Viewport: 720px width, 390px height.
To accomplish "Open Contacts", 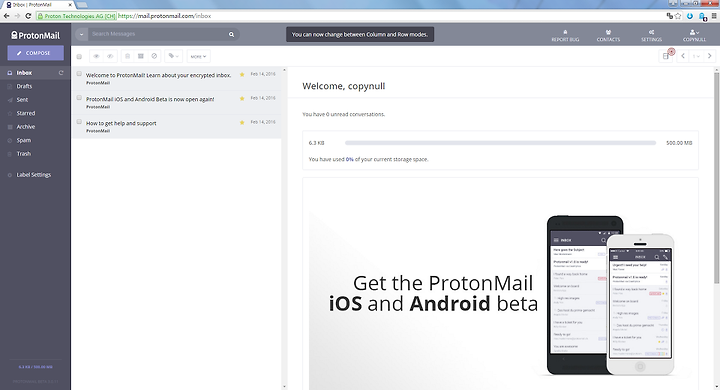I will (x=608, y=36).
